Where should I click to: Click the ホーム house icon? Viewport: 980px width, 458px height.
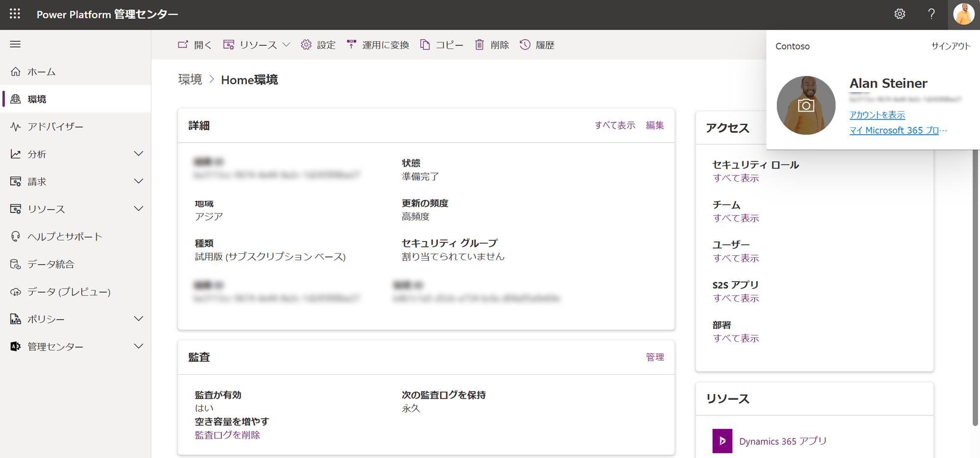coord(16,72)
